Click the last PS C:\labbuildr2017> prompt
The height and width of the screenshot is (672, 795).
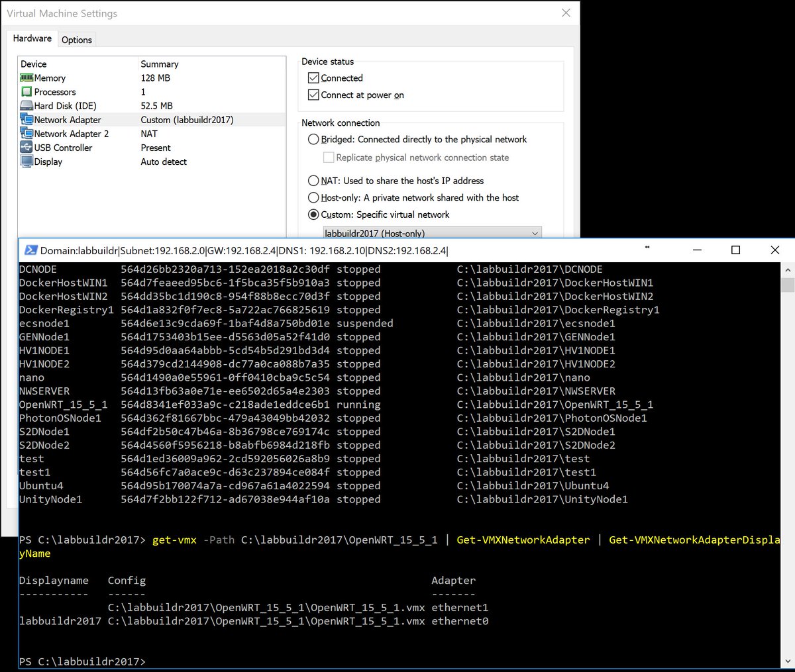(82, 661)
